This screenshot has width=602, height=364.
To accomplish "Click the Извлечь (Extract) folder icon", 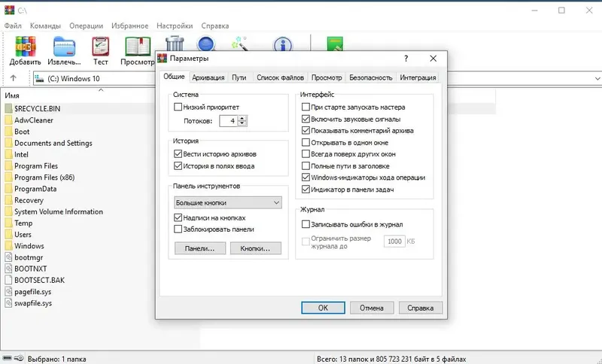I will 64,47.
